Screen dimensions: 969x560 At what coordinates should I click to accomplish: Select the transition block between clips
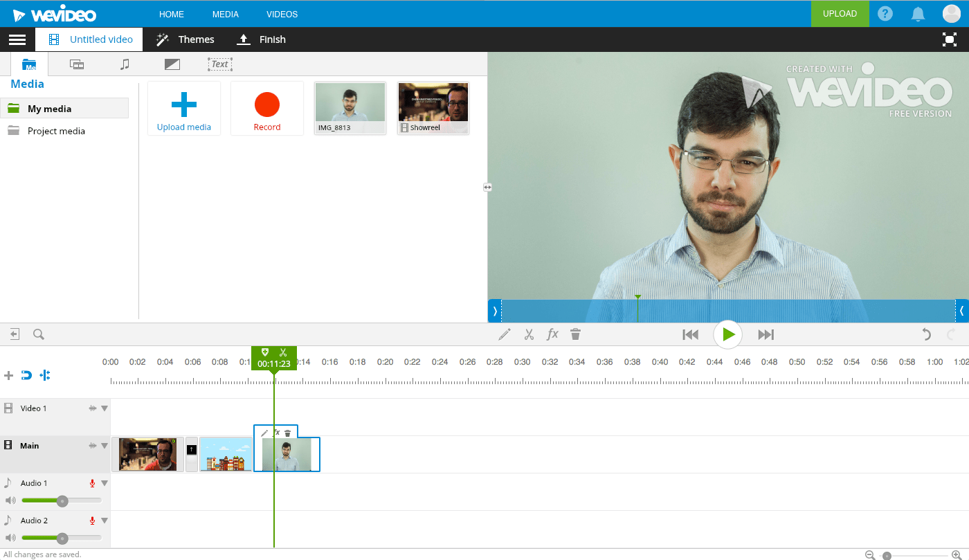(x=192, y=454)
